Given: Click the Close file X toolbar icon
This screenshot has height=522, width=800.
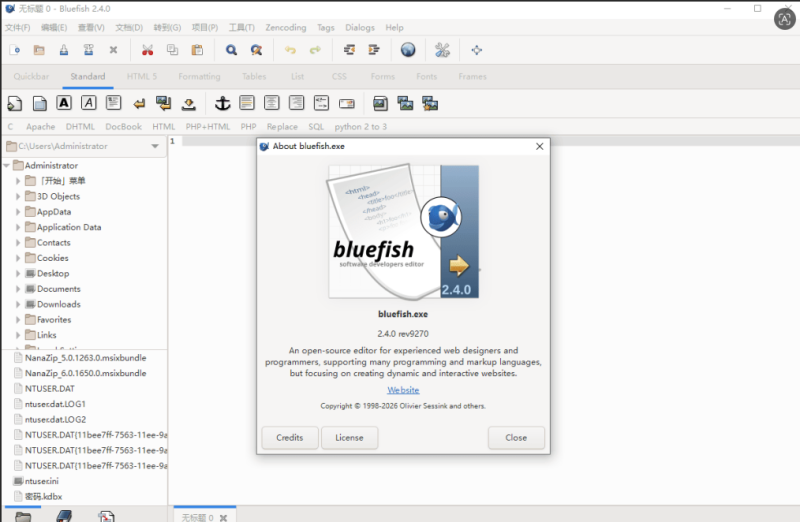Looking at the screenshot, I should (x=113, y=50).
